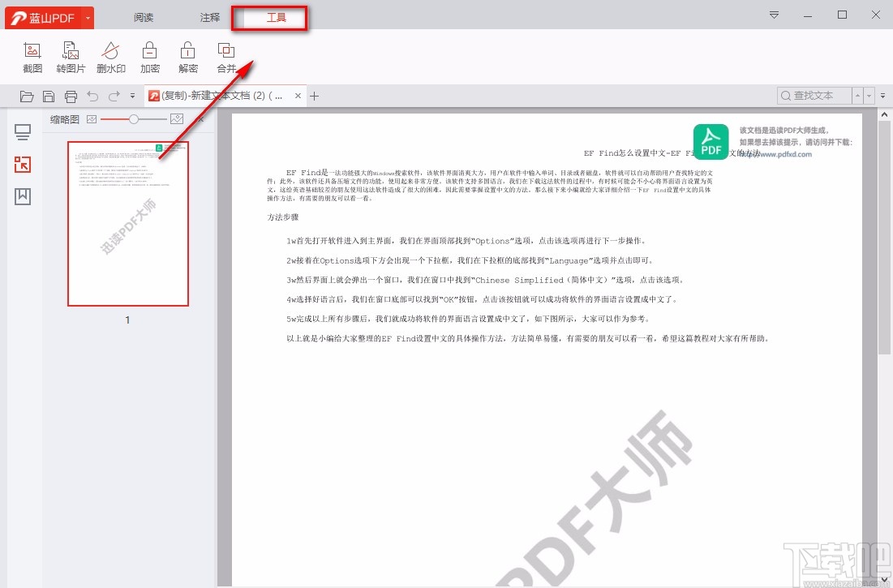Expand the quick access toolbar dropdown arrow

point(132,97)
